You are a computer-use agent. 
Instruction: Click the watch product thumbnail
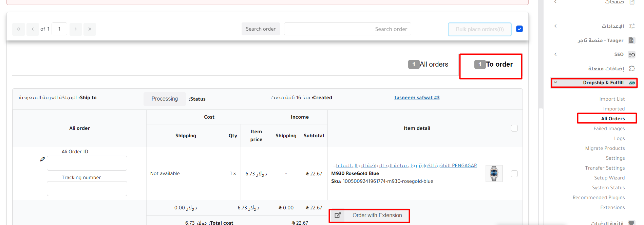[494, 174]
